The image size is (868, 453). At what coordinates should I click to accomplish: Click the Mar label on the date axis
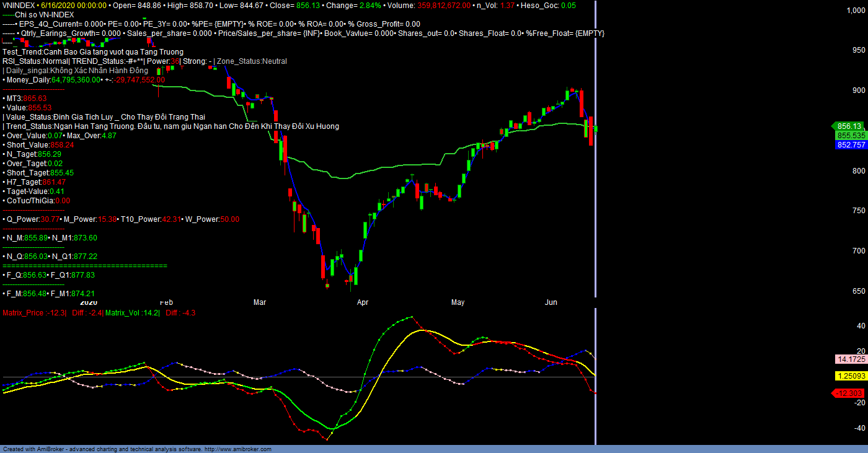click(x=259, y=302)
